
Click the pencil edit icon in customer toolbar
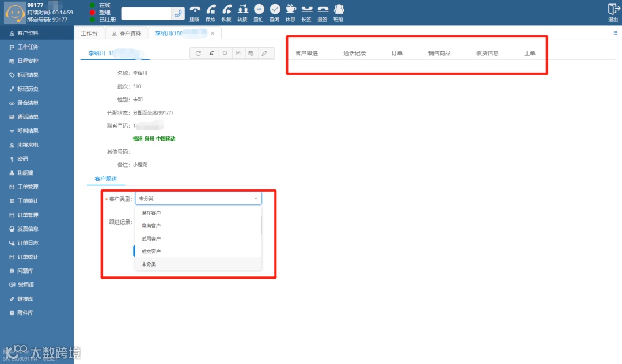pos(264,53)
